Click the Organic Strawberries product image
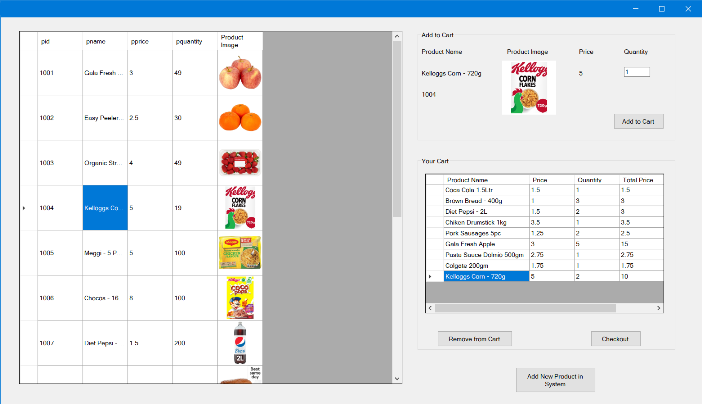The height and width of the screenshot is (404, 702). [239, 162]
